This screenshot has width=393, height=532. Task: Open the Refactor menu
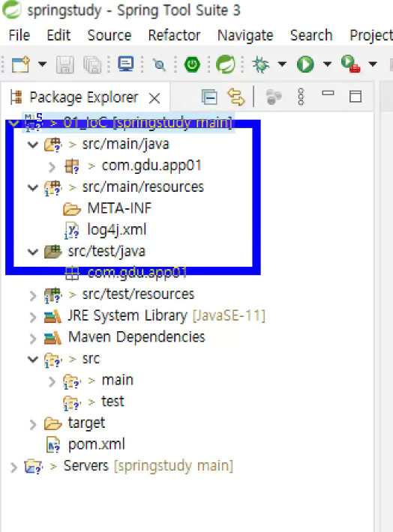(174, 35)
